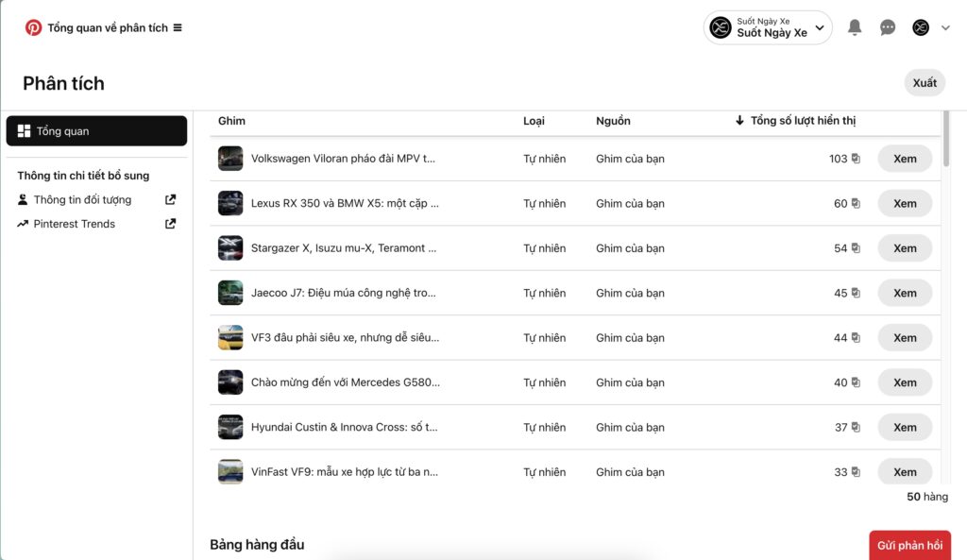Click Xem for VF3 row

[905, 337]
